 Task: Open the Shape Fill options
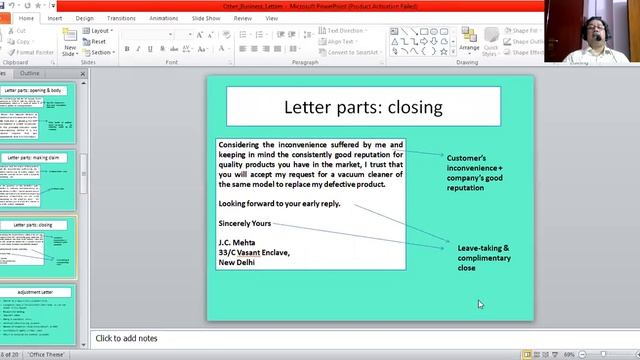click(x=524, y=31)
